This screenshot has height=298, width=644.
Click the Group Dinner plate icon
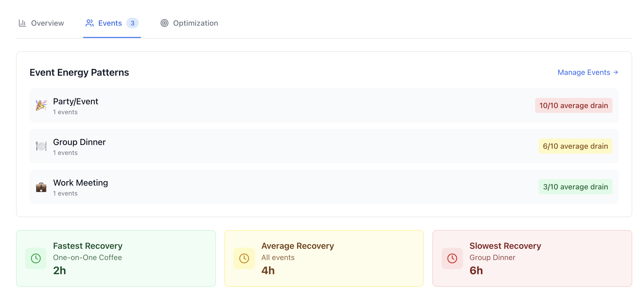click(41, 146)
